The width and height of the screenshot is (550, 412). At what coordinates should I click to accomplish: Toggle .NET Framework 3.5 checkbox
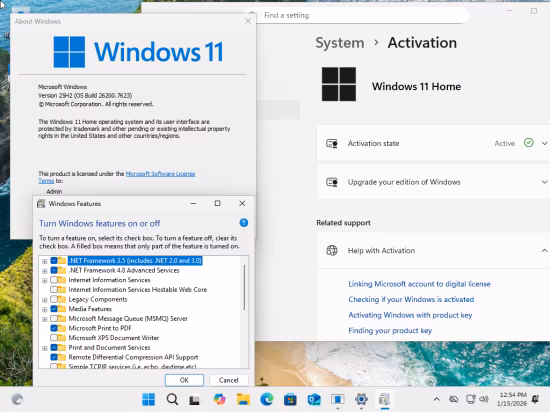[x=54, y=261]
